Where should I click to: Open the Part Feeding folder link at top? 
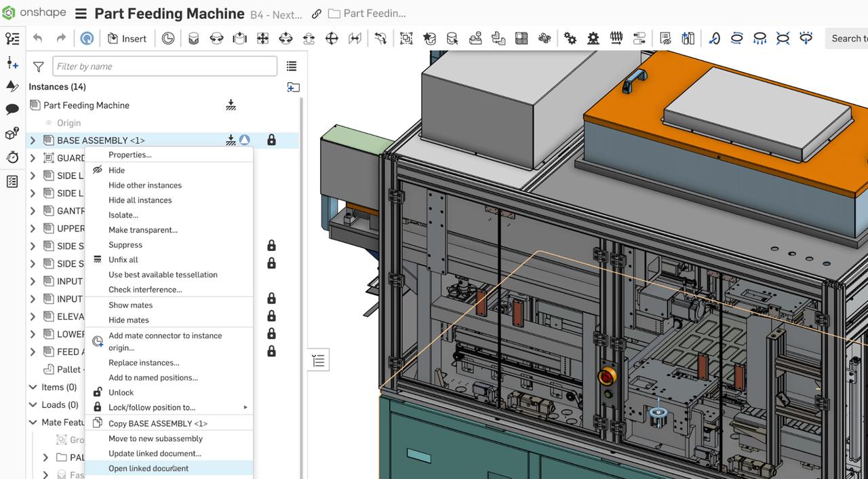pos(366,13)
